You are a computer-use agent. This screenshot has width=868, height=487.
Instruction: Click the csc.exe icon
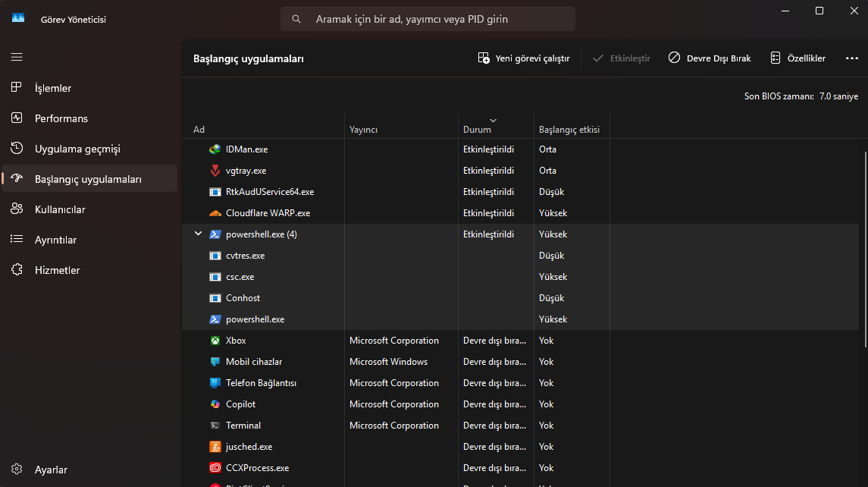(215, 276)
